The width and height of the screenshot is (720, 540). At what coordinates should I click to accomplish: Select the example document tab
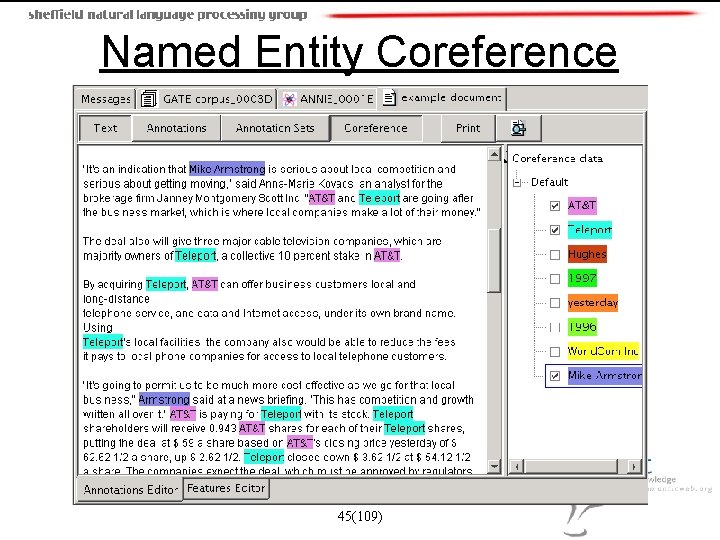click(442, 98)
